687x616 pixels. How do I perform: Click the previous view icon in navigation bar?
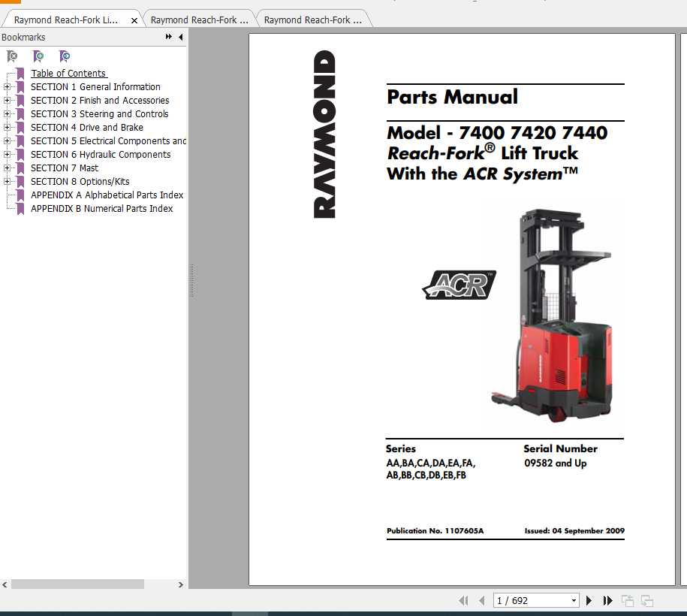pyautogui.click(x=628, y=601)
